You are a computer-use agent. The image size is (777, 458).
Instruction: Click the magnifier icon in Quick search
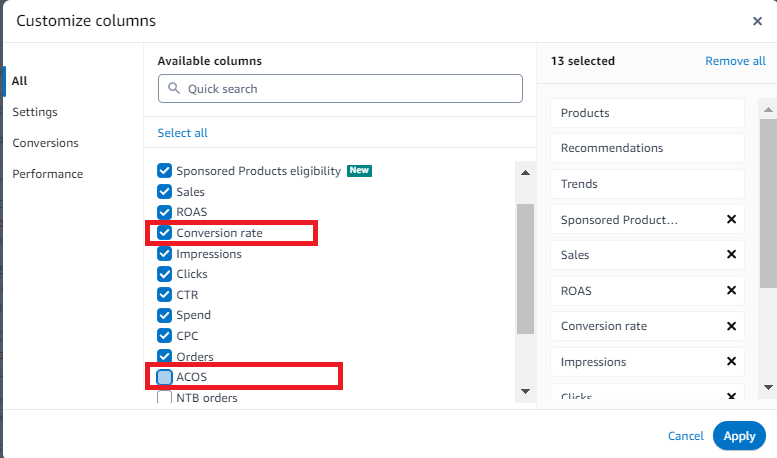[x=175, y=89]
